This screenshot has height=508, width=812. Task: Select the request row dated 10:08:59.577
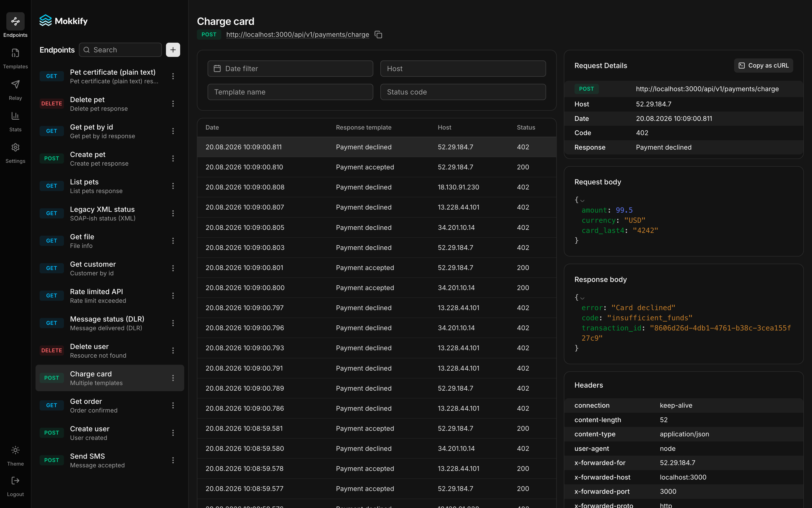click(x=377, y=488)
